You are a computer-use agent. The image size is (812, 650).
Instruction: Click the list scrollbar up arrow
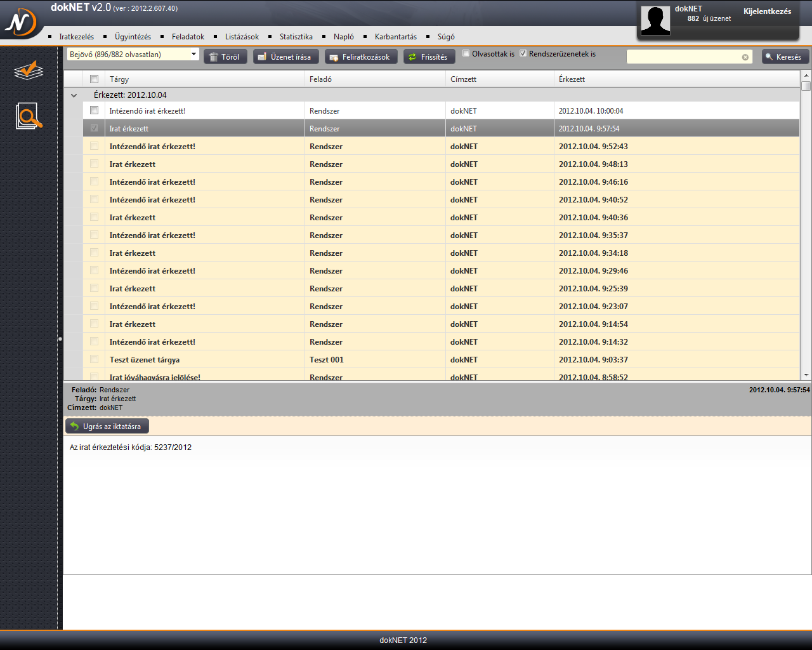click(x=806, y=75)
